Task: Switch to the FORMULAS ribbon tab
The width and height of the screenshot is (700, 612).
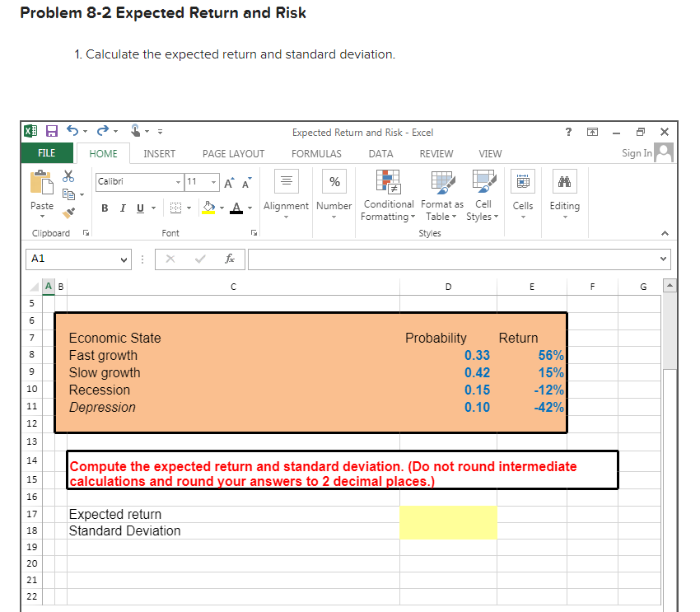Action: (316, 154)
